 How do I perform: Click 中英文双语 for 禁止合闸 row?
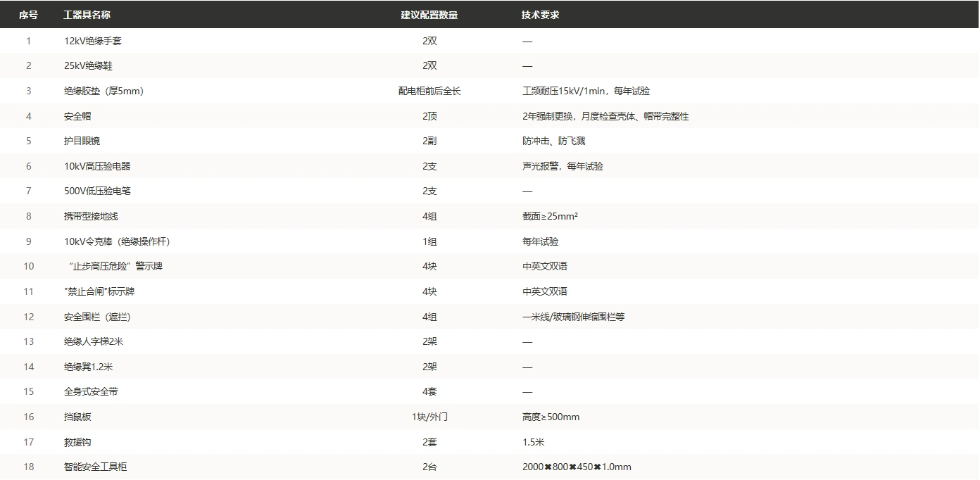click(x=545, y=291)
